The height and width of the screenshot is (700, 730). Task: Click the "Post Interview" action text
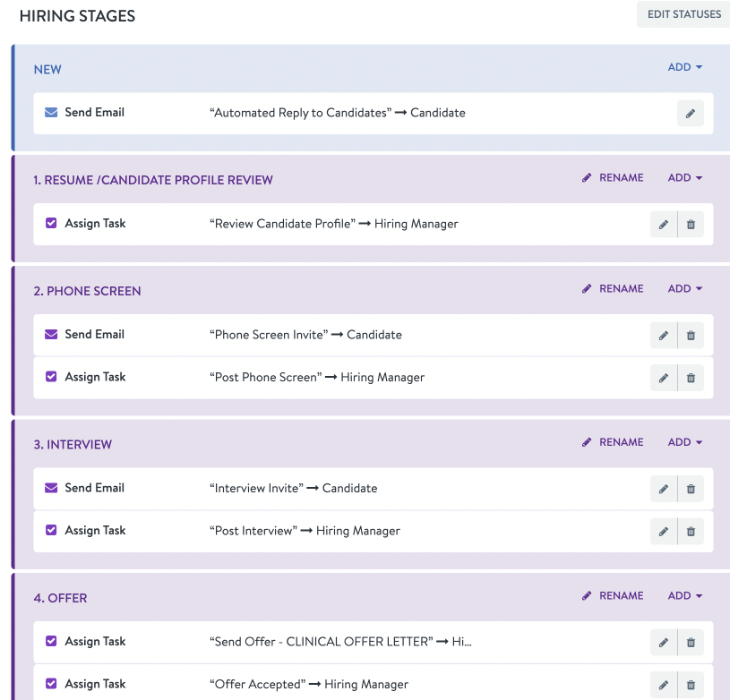coord(253,531)
